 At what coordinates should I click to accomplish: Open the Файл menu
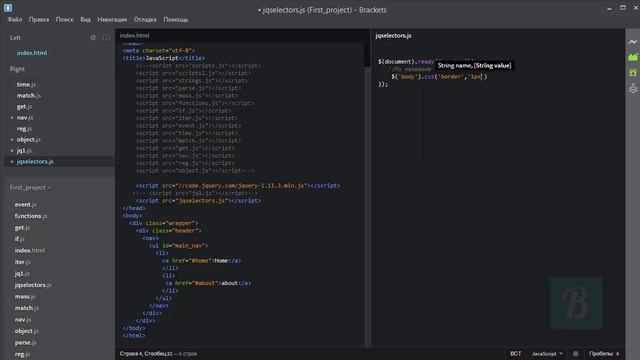[x=15, y=20]
